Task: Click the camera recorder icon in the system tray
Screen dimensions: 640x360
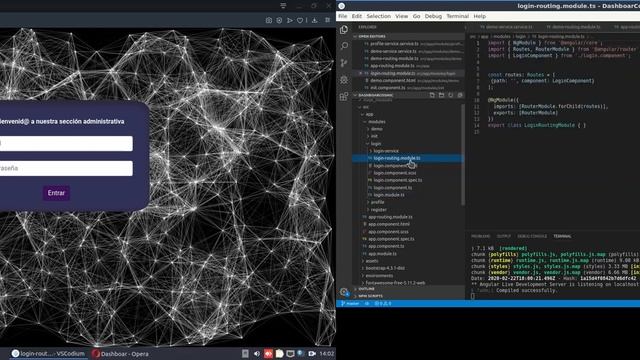Action: click(x=312, y=353)
